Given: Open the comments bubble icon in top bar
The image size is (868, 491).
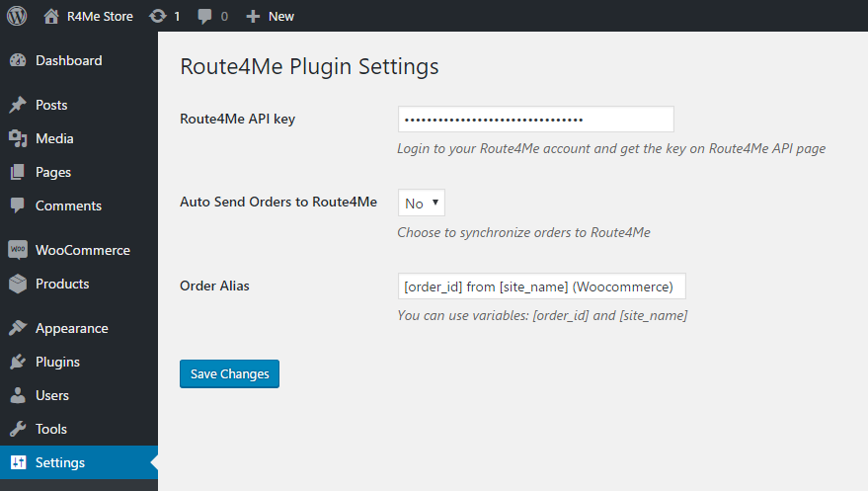Looking at the screenshot, I should [204, 16].
